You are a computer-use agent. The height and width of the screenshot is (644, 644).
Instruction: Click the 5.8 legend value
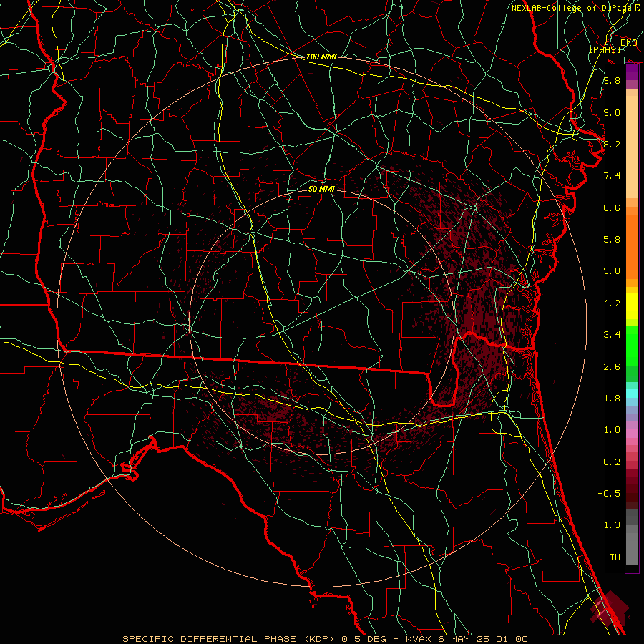612,240
